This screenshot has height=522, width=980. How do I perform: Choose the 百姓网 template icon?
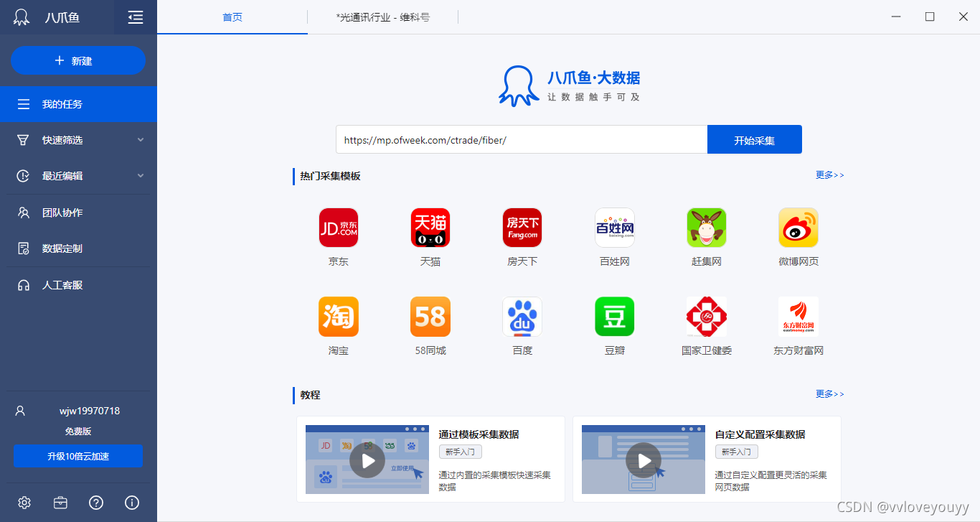(x=615, y=228)
